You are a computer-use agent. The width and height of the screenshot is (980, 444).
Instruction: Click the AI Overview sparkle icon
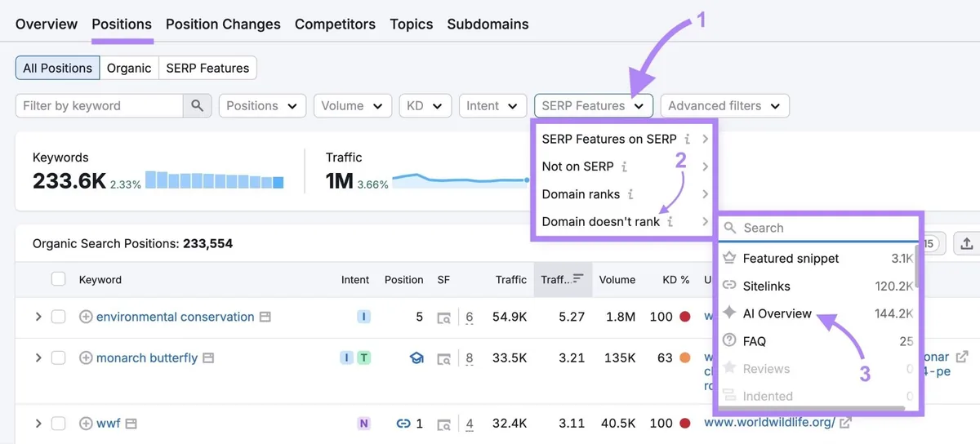coord(730,313)
